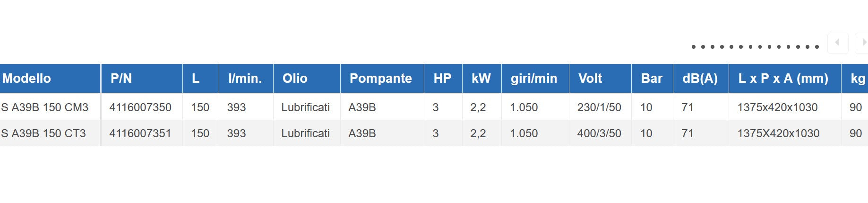868x203 pixels.
Task: Click the 230/1/50 voltage cell
Action: (x=599, y=107)
